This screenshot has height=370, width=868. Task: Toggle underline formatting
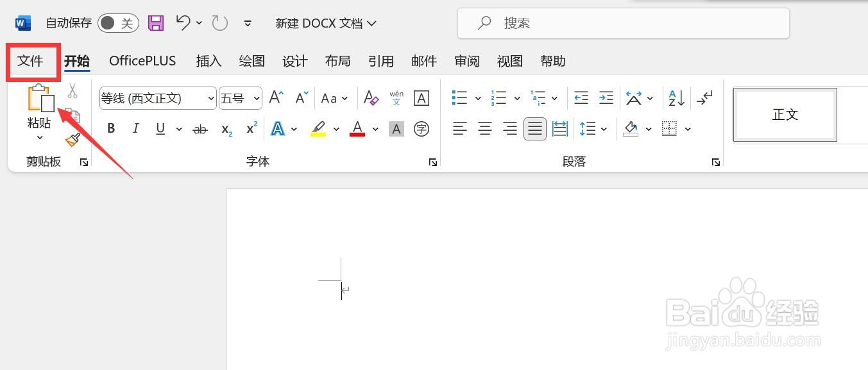coord(159,128)
